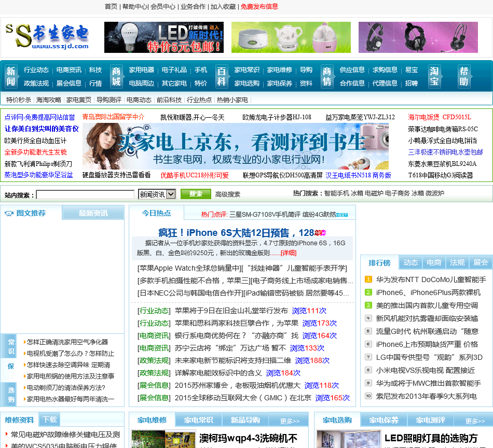The width and height of the screenshot is (493, 448).
Task: Switch to the 展会 ranking tab
Action: pos(481,263)
